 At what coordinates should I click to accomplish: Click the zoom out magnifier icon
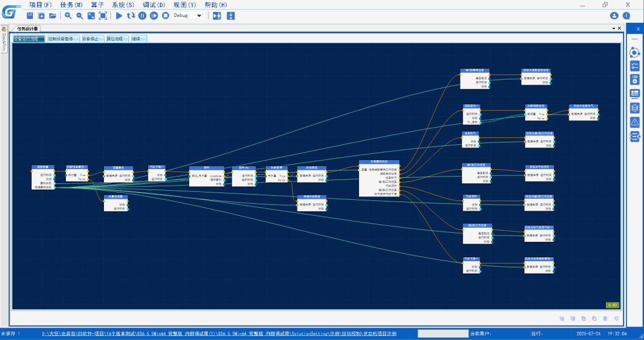coord(80,15)
